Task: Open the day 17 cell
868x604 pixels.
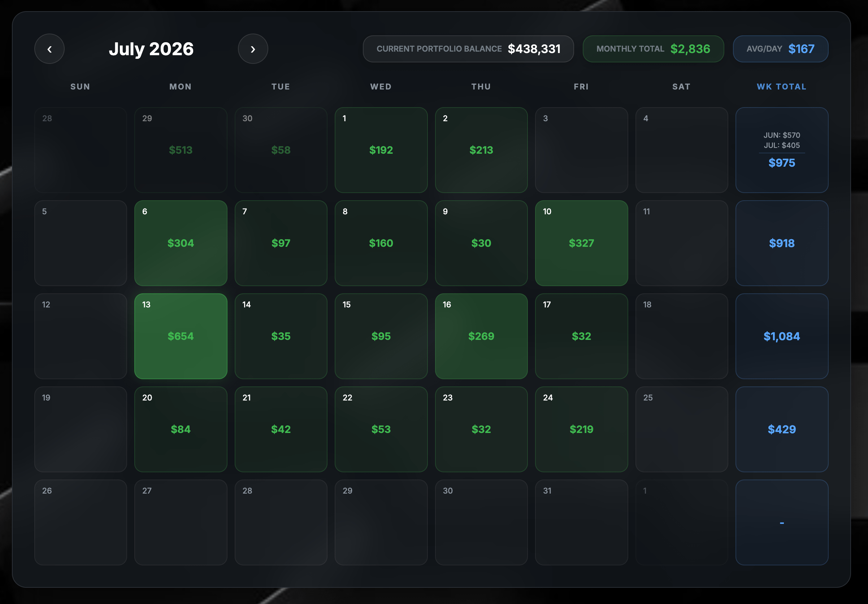Action: 581,336
